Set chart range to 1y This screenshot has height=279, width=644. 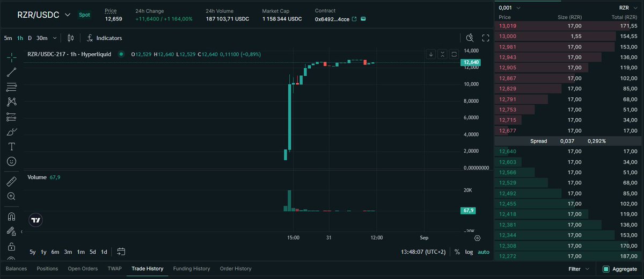pos(43,252)
